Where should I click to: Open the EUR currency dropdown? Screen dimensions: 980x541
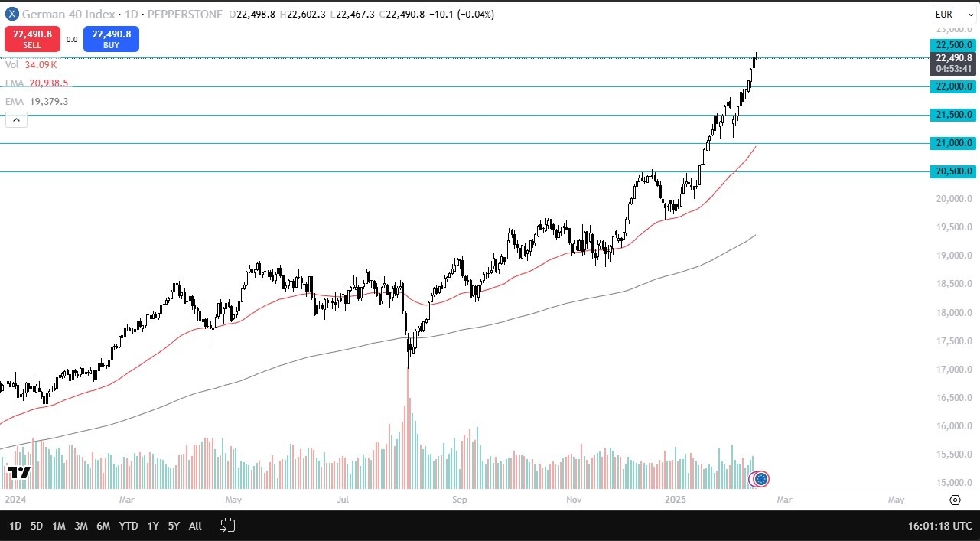[952, 15]
